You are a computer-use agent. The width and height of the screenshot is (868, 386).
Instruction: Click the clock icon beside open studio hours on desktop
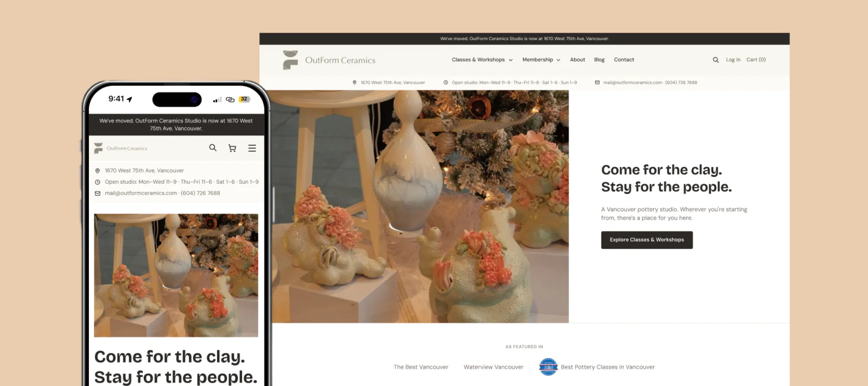pyautogui.click(x=446, y=82)
